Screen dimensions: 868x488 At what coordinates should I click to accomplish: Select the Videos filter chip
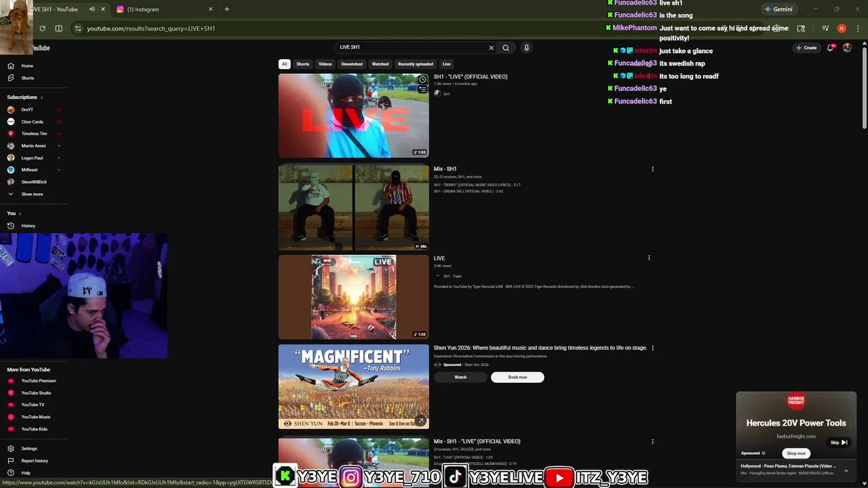[x=325, y=64]
